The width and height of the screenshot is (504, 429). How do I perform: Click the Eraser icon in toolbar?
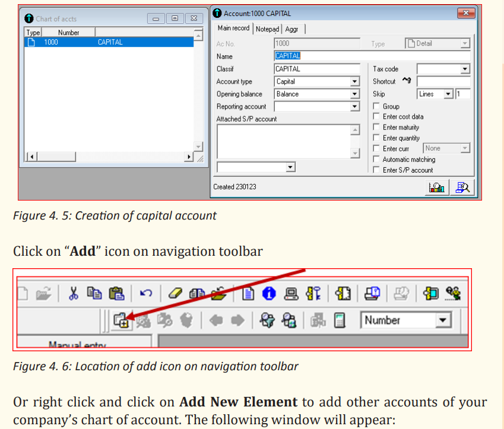tap(175, 293)
